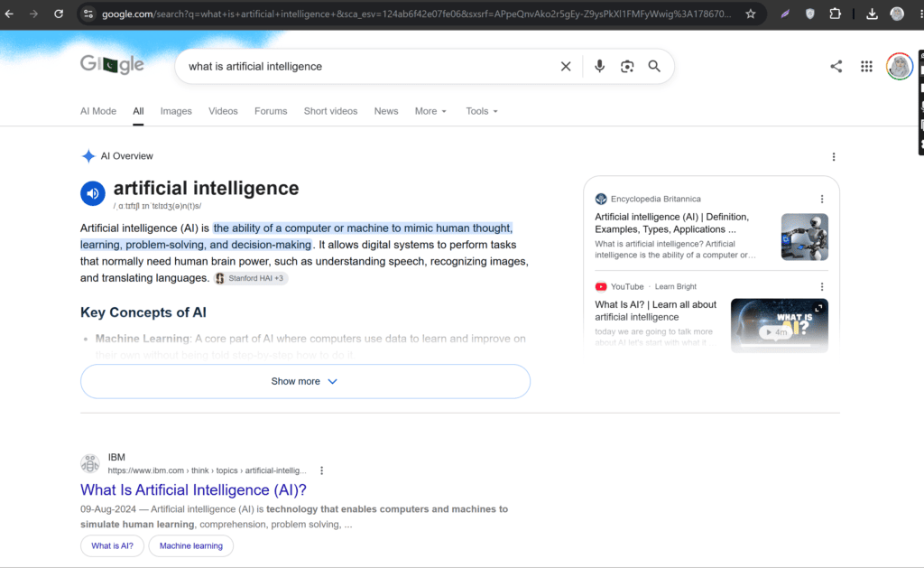Click the robot thumbnail for Britannica
This screenshot has width=924, height=568.
click(x=804, y=237)
